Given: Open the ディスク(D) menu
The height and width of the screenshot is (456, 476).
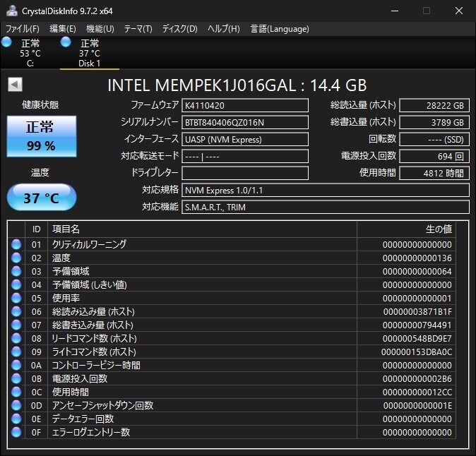Looking at the screenshot, I should pyautogui.click(x=179, y=29).
